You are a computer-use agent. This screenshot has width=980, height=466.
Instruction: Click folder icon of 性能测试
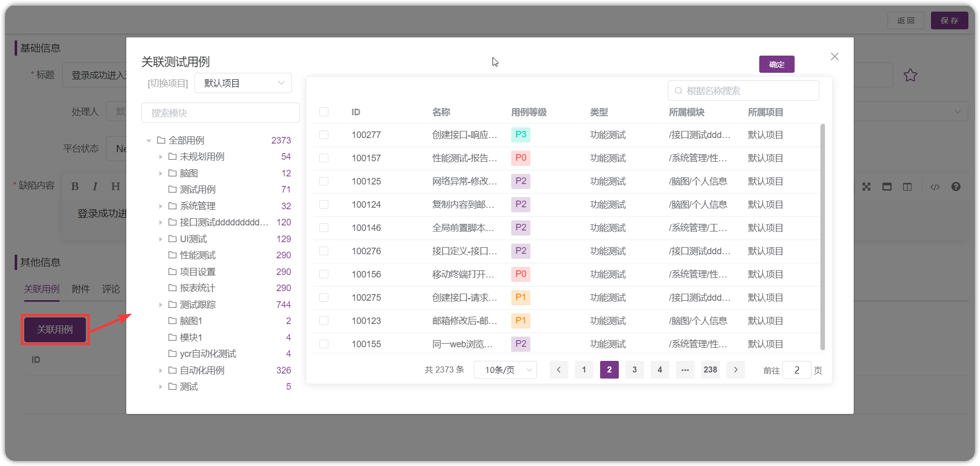172,255
